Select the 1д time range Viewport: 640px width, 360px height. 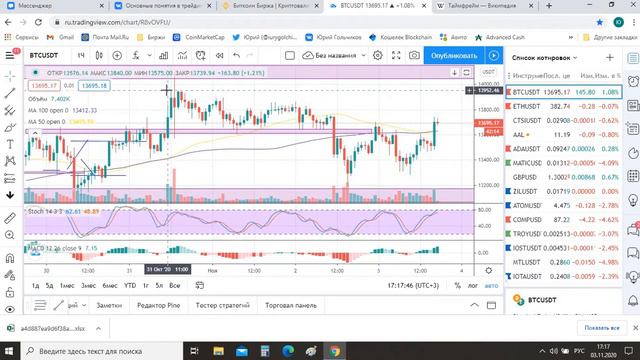(36, 285)
